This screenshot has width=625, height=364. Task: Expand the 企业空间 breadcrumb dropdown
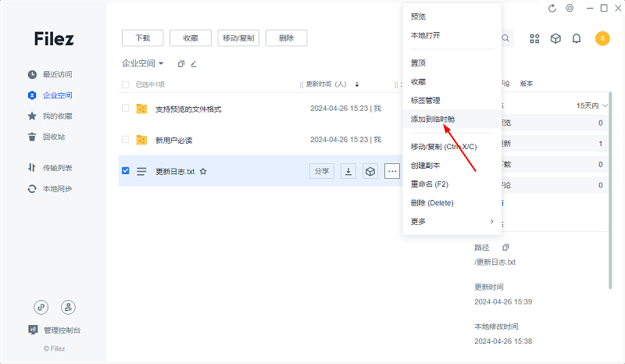tap(161, 63)
